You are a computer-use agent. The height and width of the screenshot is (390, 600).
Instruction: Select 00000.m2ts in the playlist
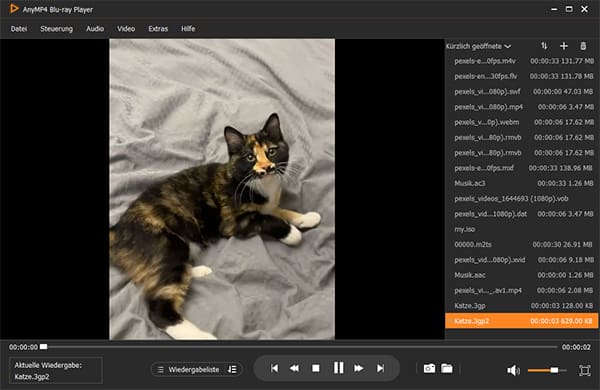click(522, 245)
